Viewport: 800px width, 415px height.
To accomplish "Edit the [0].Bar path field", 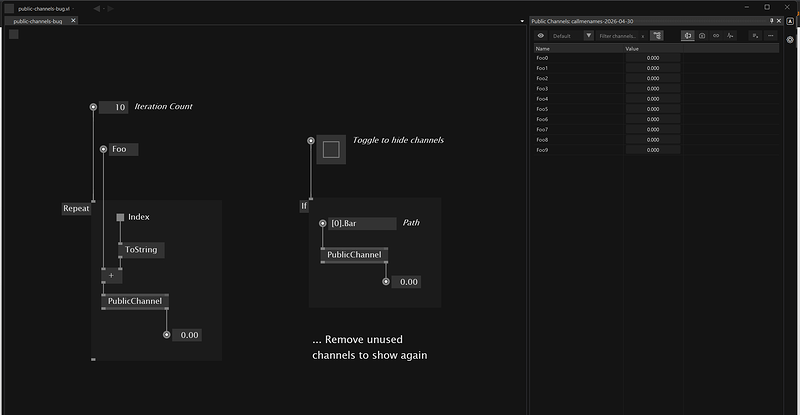I will [x=362, y=224].
